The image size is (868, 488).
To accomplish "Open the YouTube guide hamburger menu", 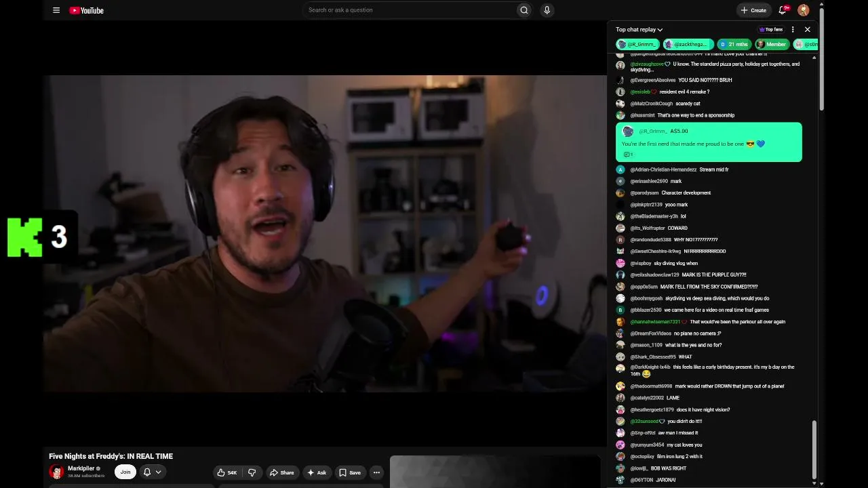I will pos(56,10).
